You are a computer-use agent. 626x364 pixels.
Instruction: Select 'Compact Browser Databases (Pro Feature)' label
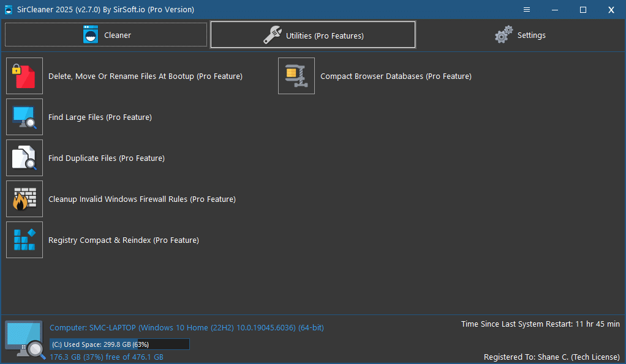click(x=396, y=76)
